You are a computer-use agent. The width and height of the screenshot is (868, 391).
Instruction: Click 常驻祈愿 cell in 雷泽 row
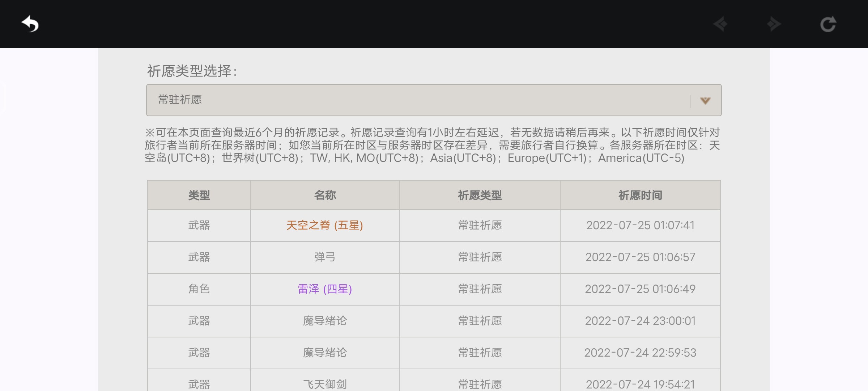coord(480,289)
